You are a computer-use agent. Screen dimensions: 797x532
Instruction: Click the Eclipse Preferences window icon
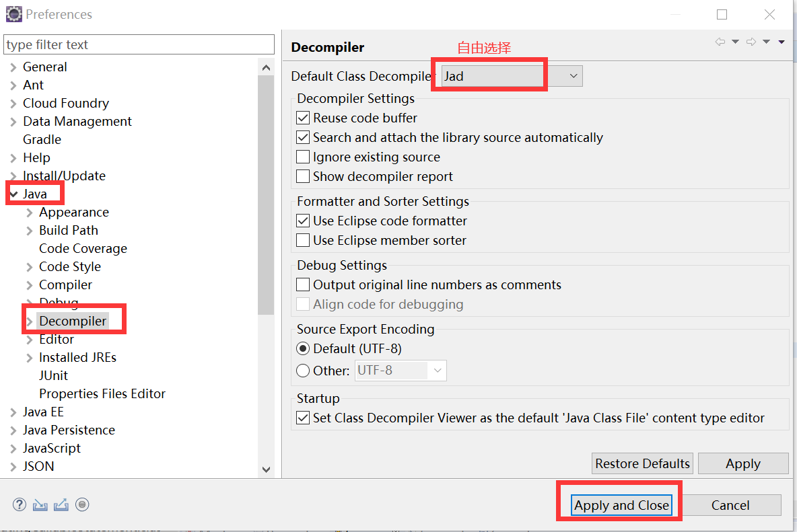click(x=13, y=14)
